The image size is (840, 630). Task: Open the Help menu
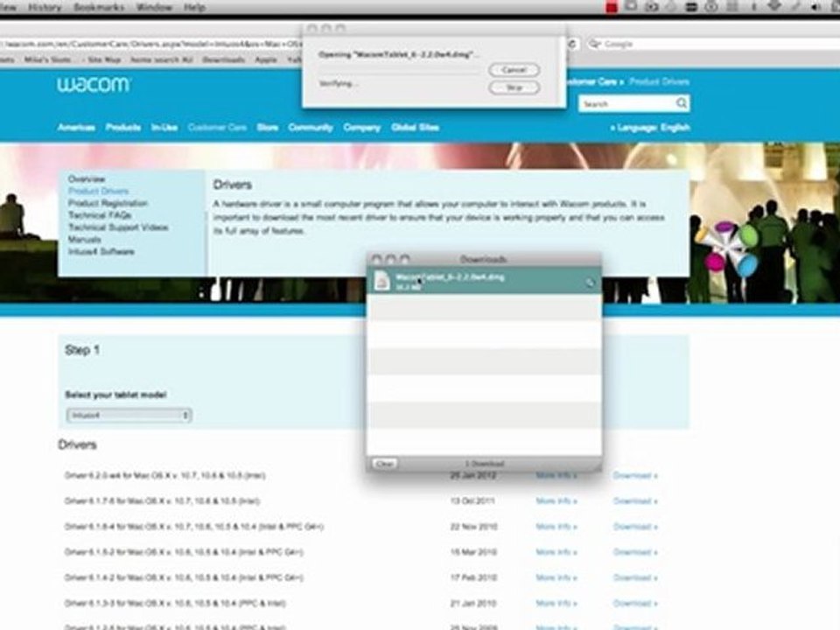tap(194, 8)
